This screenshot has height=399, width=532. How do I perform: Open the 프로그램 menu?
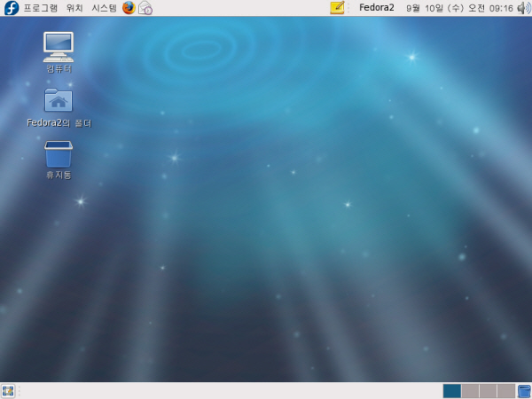coord(41,8)
